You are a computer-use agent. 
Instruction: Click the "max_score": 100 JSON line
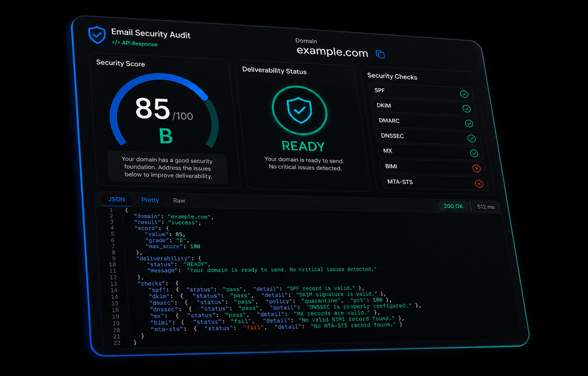coord(173,246)
